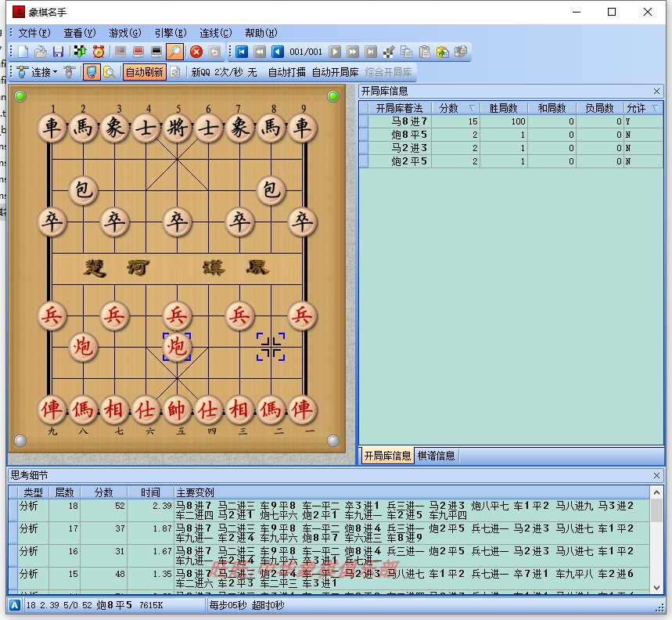Close the 思考细节 panel
This screenshot has width=672, height=620.
pos(656,475)
